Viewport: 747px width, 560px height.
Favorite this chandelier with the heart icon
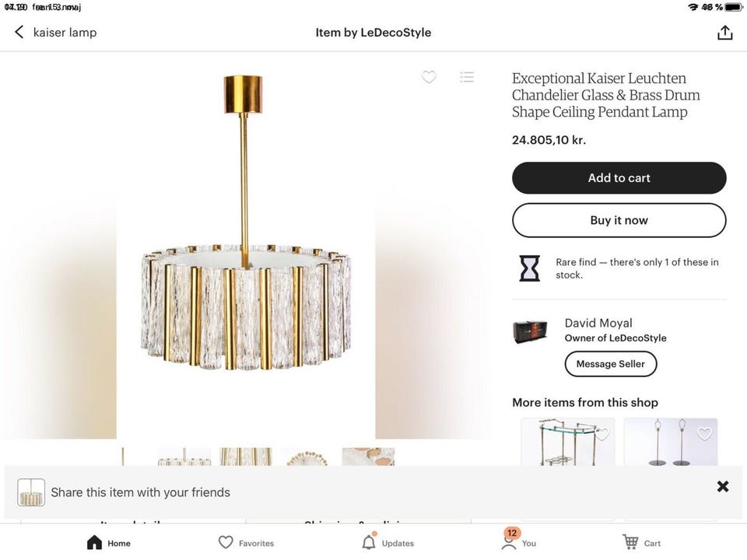coord(429,77)
